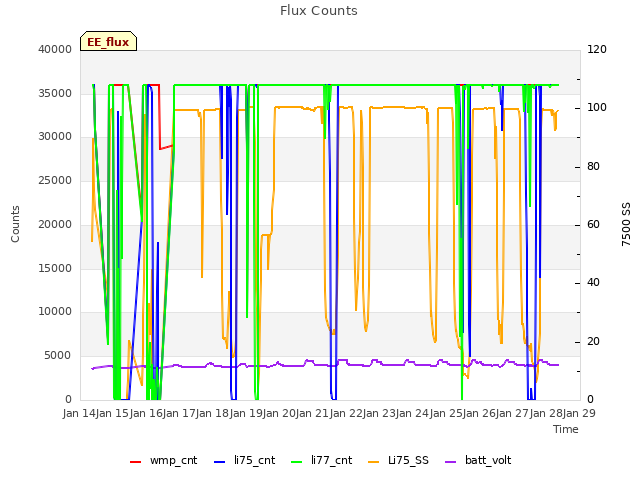Click the 30000 left axis value
This screenshot has width=640, height=480.
pyautogui.click(x=55, y=137)
